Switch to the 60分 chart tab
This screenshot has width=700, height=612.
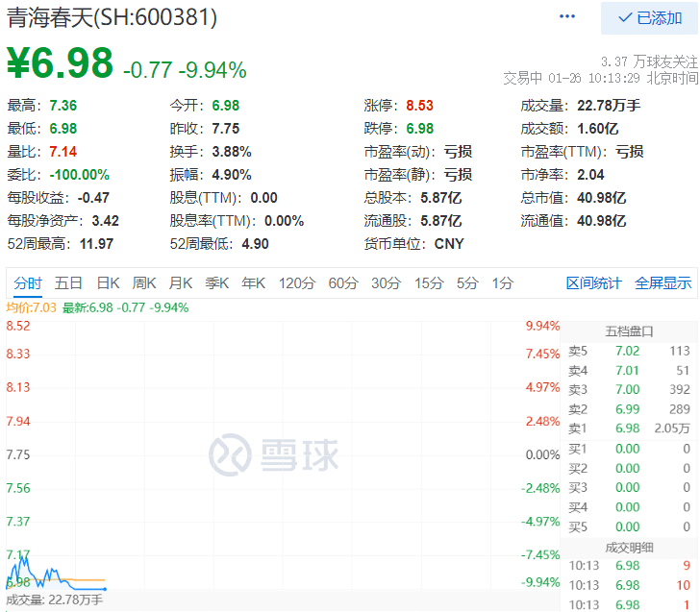click(x=343, y=283)
